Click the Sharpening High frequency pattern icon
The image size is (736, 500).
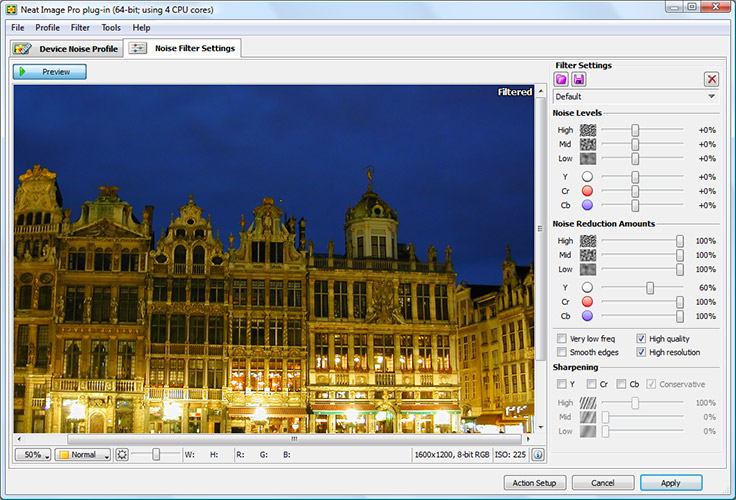[588, 403]
